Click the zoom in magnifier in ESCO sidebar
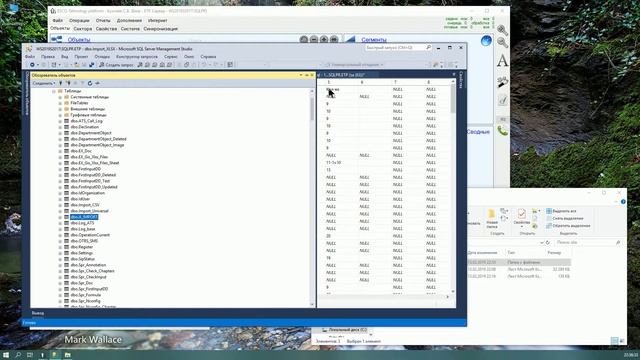This screenshot has height=360, width=640. (x=502, y=30)
